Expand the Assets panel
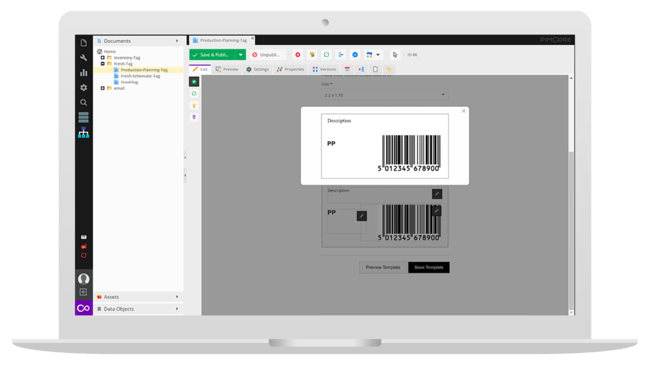Image resolution: width=650 pixels, height=365 pixels. [x=138, y=297]
